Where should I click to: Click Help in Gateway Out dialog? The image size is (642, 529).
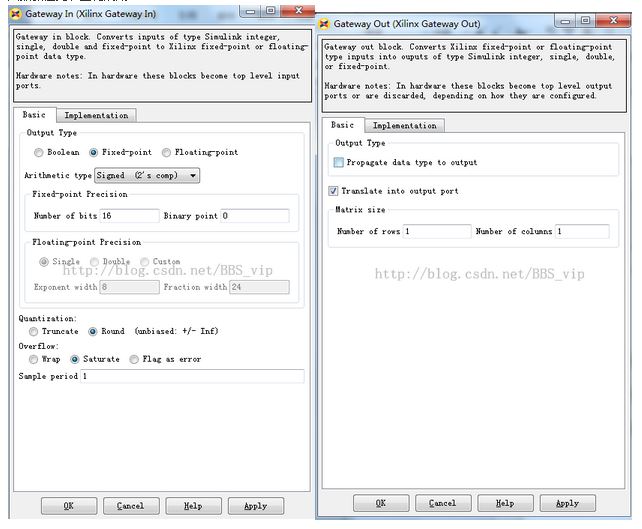pyautogui.click(x=505, y=503)
